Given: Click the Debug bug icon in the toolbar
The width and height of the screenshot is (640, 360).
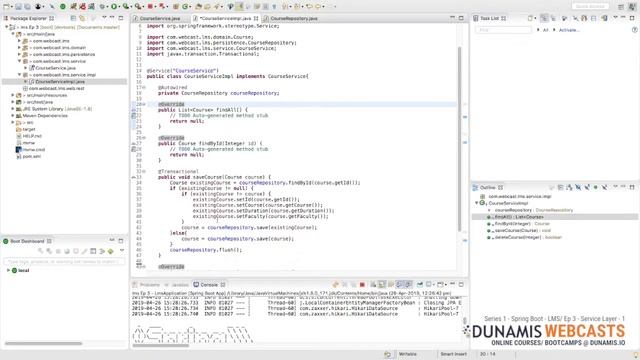Looking at the screenshot, I should (102, 7).
